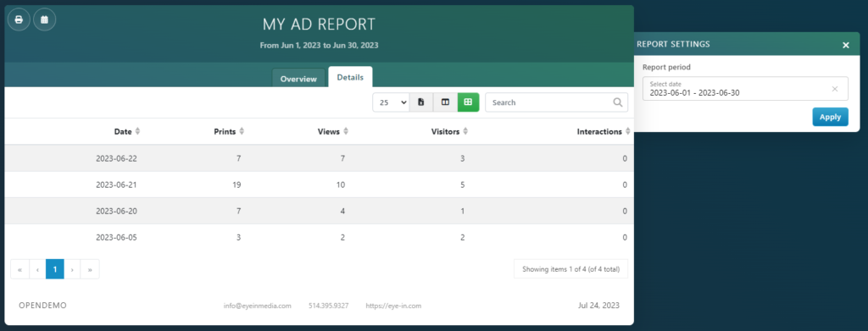868x331 pixels.
Task: Export table to file icon
Action: click(421, 102)
